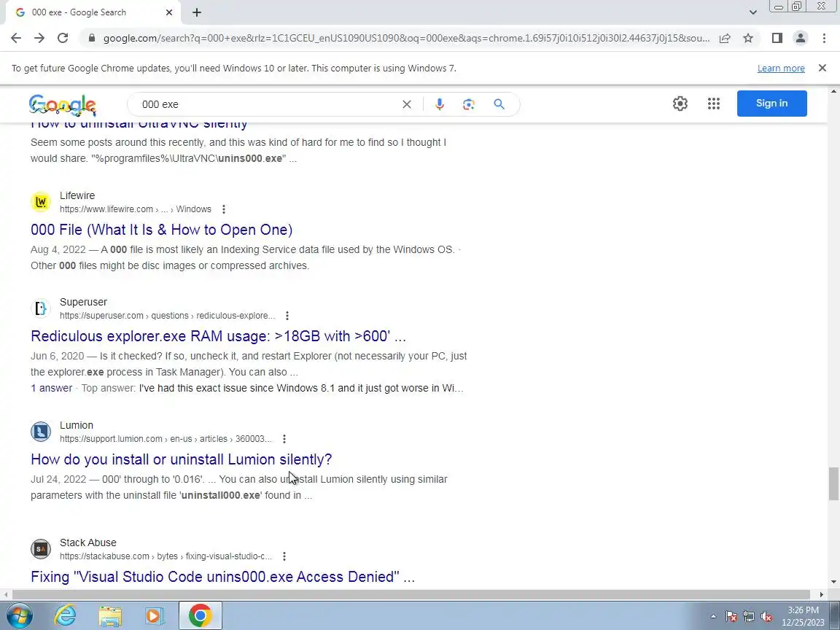Open more options for Stack Abuse result
840x630 pixels.
284,556
